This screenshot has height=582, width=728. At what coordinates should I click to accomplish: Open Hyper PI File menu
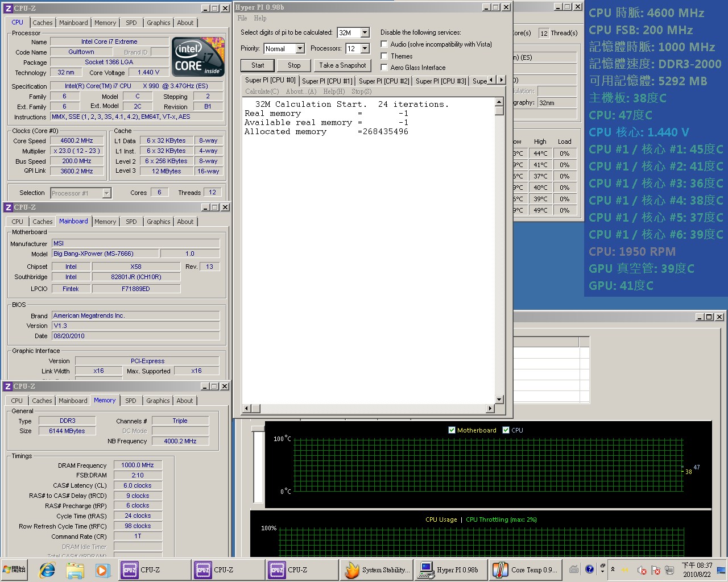click(x=242, y=18)
